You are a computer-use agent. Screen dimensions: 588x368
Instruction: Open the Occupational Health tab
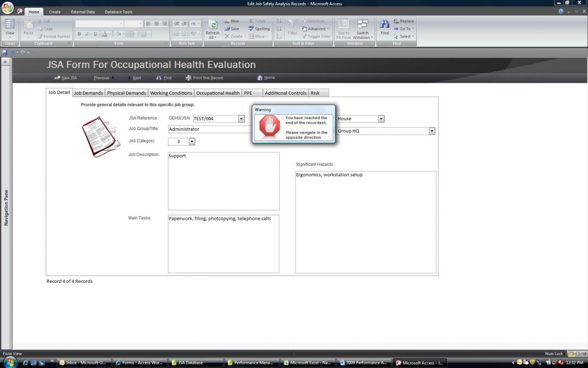point(218,93)
